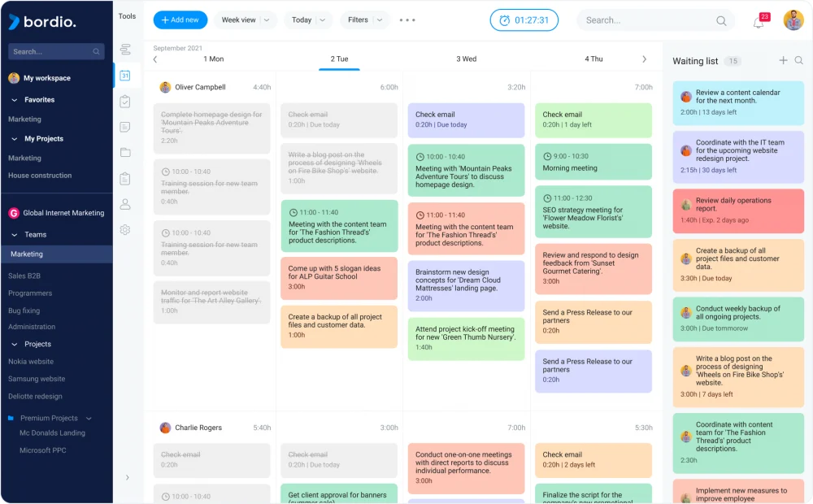
Task: Open 'Conduct weekly backup' waiting list card
Action: (x=738, y=319)
